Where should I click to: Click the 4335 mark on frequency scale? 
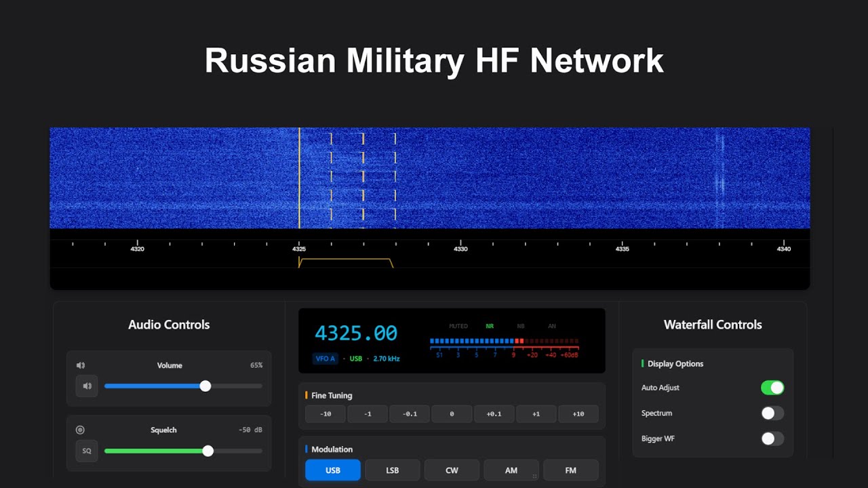[x=622, y=249]
